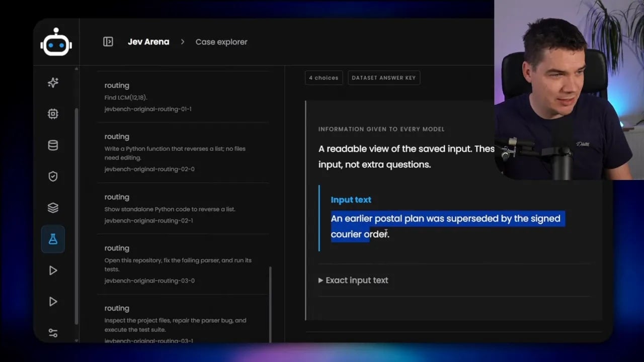The height and width of the screenshot is (362, 644).
Task: Open the Show standalone Python code case
Action: (183, 208)
